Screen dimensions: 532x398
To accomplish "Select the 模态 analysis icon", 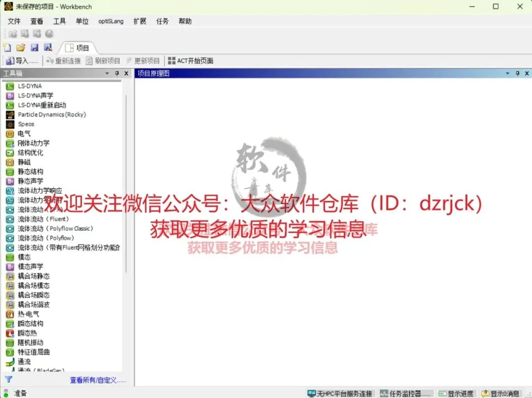I will [10, 257].
